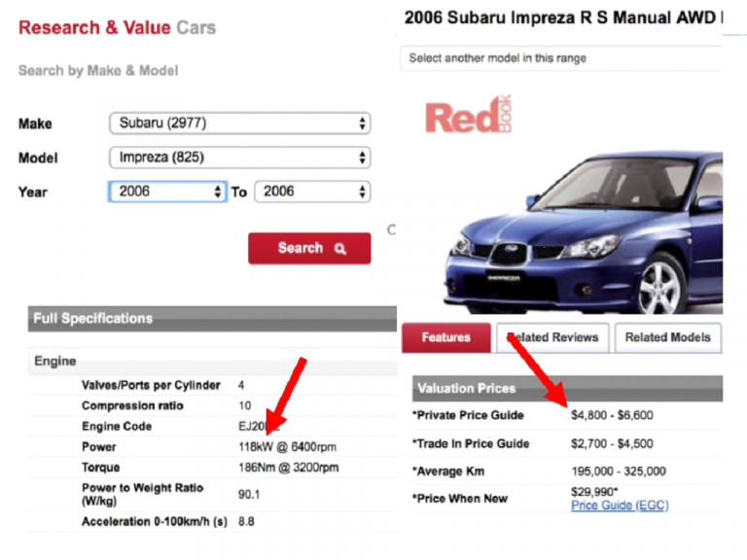Click the RedBook logo
This screenshot has height=560, width=747.
point(468,117)
